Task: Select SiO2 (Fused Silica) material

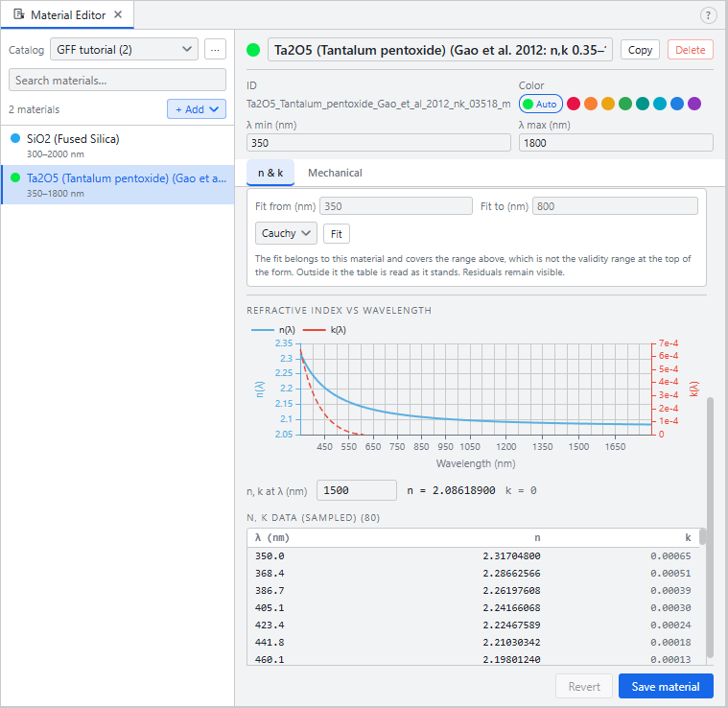Action: coord(117,146)
